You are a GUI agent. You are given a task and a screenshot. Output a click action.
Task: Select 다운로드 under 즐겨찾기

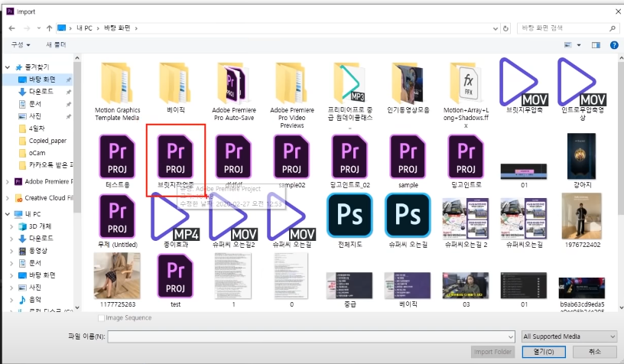[x=41, y=92]
